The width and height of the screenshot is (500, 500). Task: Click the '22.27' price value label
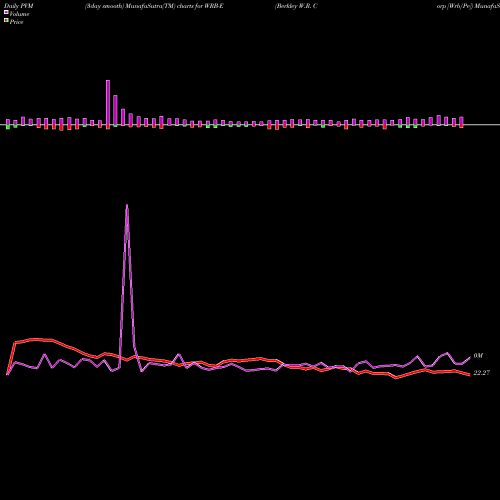coord(482,373)
